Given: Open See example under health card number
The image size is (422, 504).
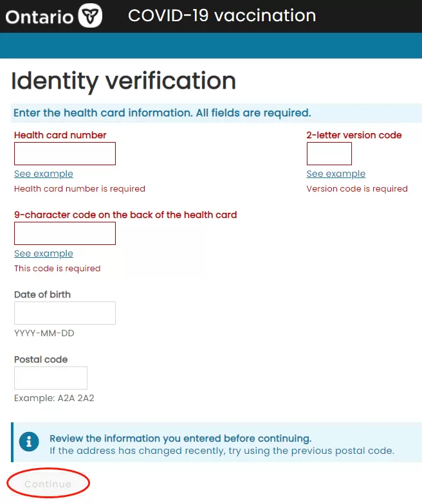Looking at the screenshot, I should (x=44, y=174).
